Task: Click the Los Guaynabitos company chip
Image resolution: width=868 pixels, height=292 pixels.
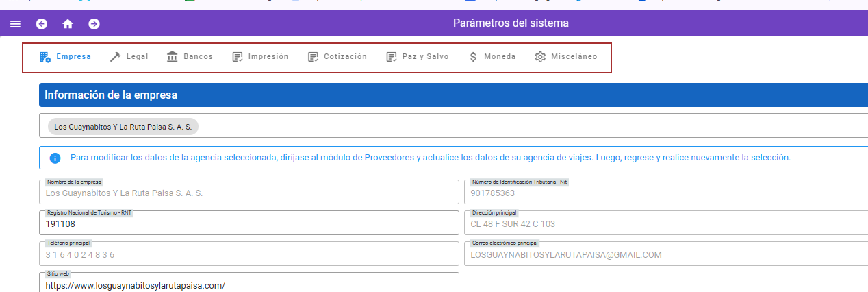Action: point(123,127)
